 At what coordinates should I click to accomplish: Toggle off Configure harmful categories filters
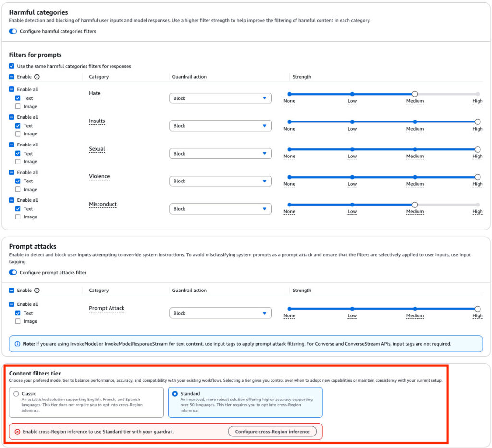click(13, 31)
